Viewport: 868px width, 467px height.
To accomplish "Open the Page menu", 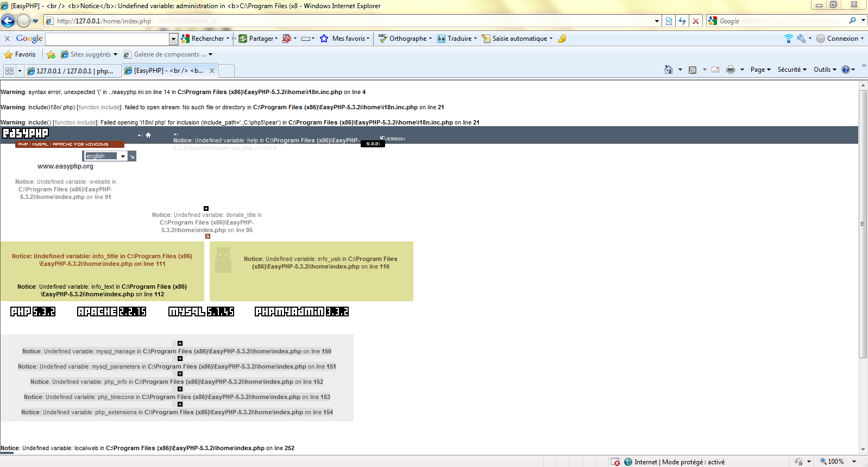I will pyautogui.click(x=760, y=70).
